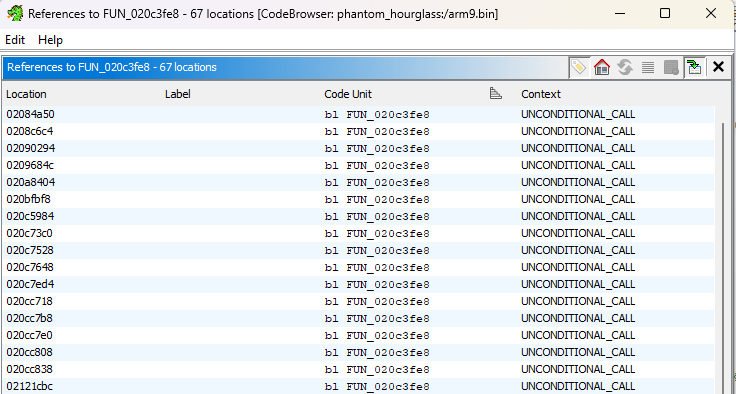Toggle the reference type label tag icon
736x394 pixels.
pyautogui.click(x=579, y=68)
